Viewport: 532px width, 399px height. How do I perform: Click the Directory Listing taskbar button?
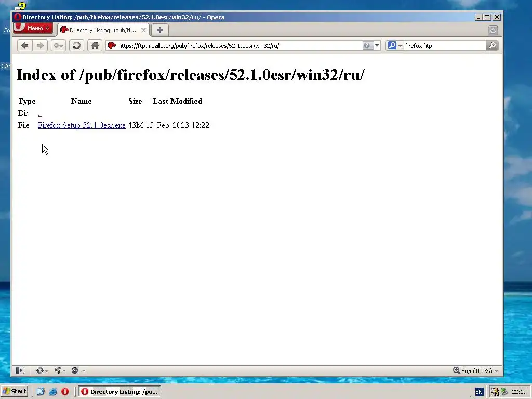coord(120,392)
